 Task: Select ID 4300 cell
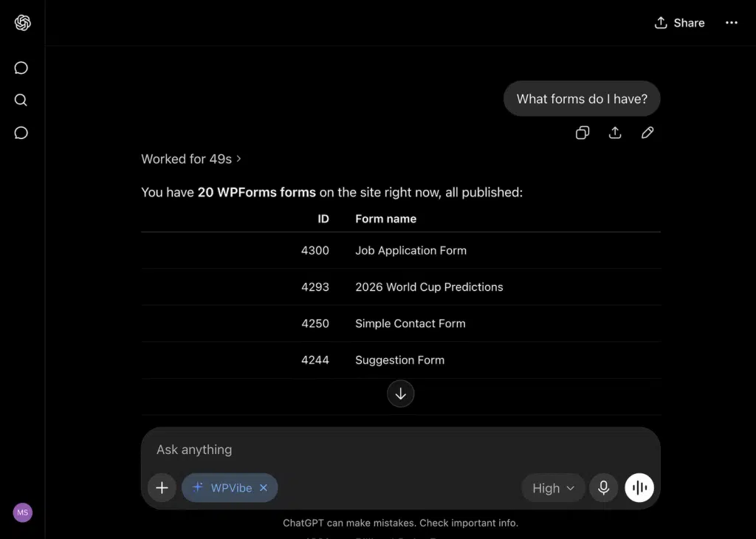point(315,251)
